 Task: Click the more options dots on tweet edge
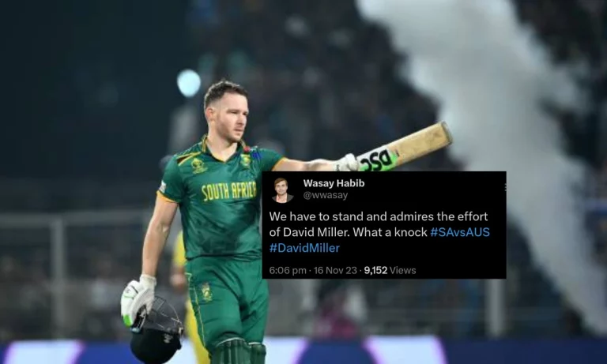pos(505,187)
